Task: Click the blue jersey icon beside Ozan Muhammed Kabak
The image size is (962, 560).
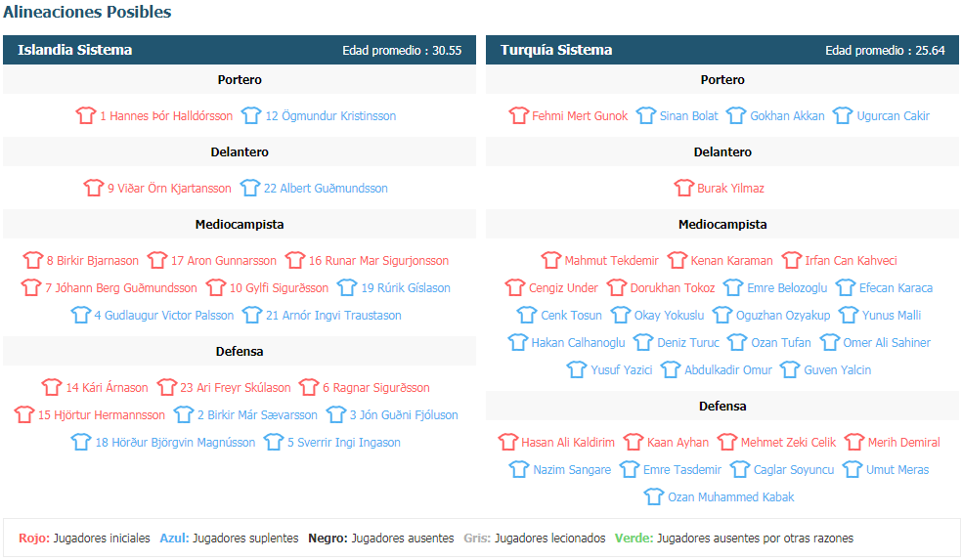Action: (x=654, y=496)
